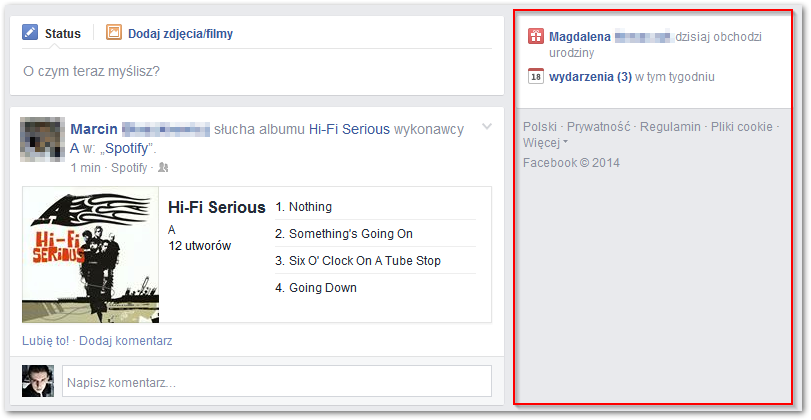Image resolution: width=811 pixels, height=420 pixels.
Task: Focus the 'O czym teraz myślisz?' field
Action: (x=257, y=71)
